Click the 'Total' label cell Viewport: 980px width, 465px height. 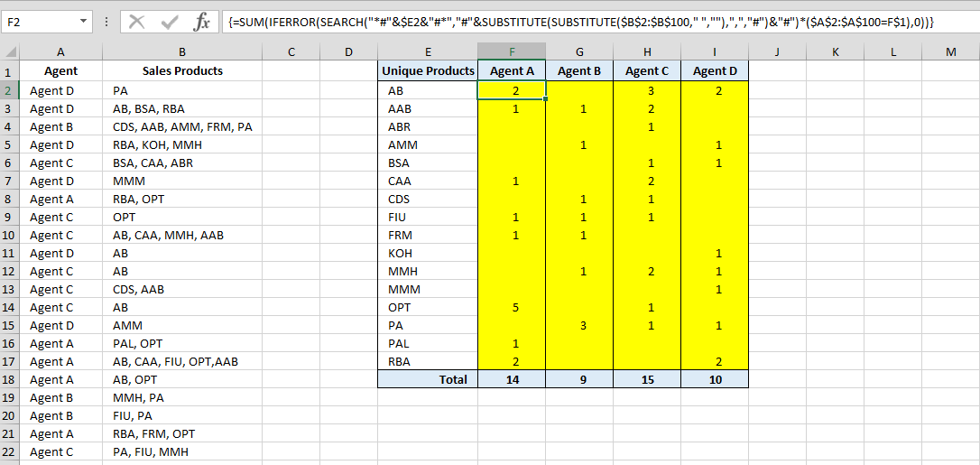point(428,378)
